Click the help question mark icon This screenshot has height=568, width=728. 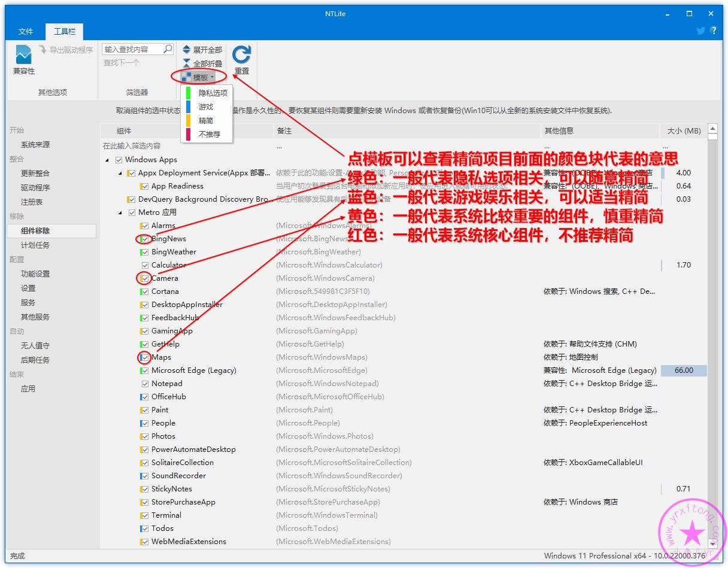713,31
